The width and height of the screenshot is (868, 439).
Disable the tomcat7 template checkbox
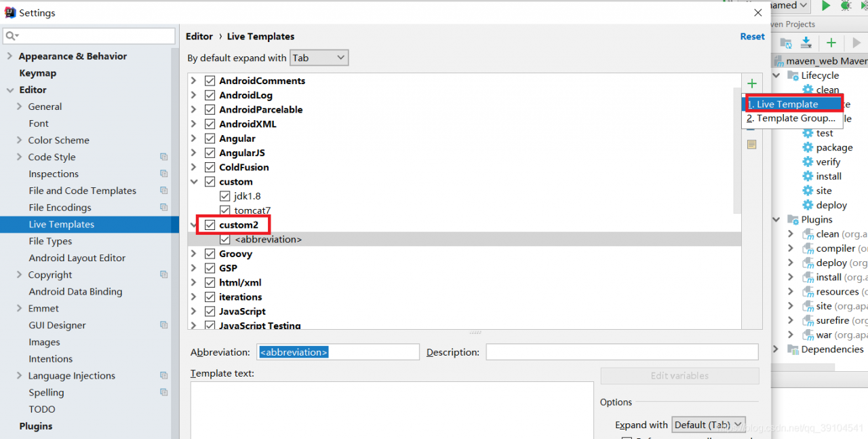(224, 210)
